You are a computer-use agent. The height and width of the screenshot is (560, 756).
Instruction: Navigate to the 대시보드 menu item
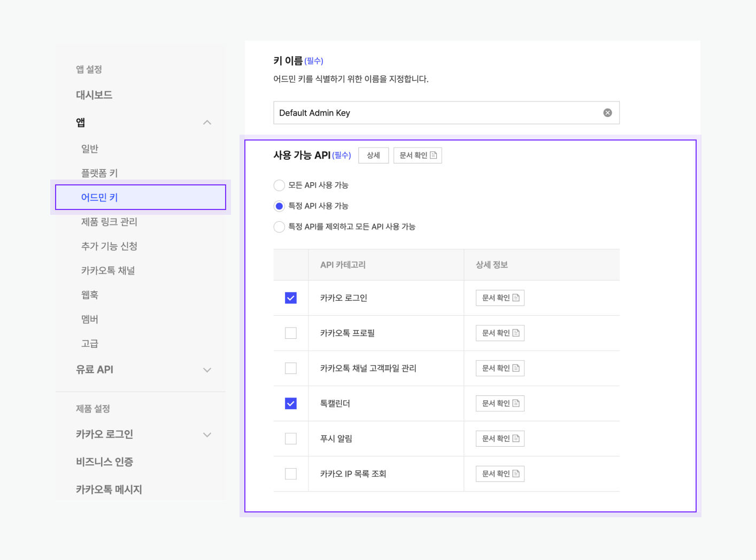(94, 95)
